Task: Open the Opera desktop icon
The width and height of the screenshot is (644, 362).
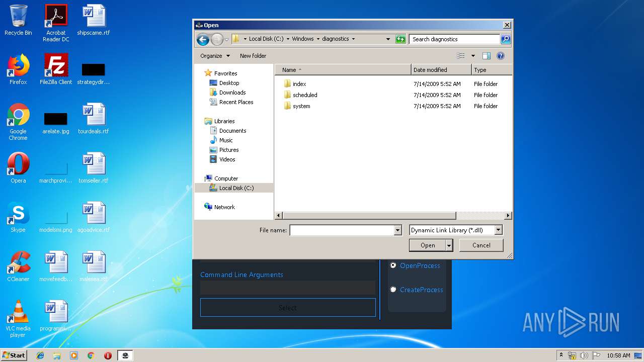Action: pos(18,168)
